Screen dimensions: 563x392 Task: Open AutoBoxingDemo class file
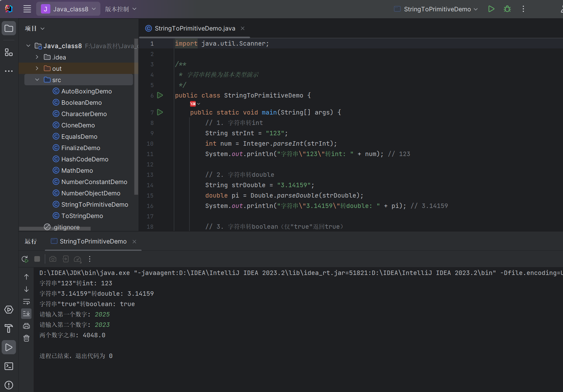[x=87, y=91]
